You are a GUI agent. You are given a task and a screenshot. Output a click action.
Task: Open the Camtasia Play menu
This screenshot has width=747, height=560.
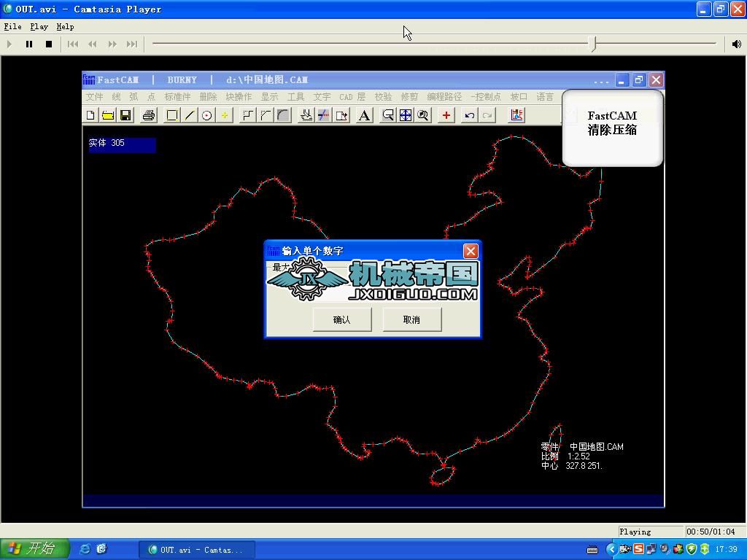click(x=39, y=27)
